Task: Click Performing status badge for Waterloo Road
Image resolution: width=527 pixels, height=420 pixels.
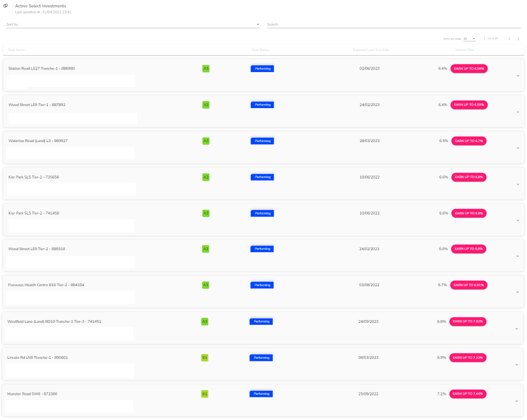Action: (x=262, y=141)
